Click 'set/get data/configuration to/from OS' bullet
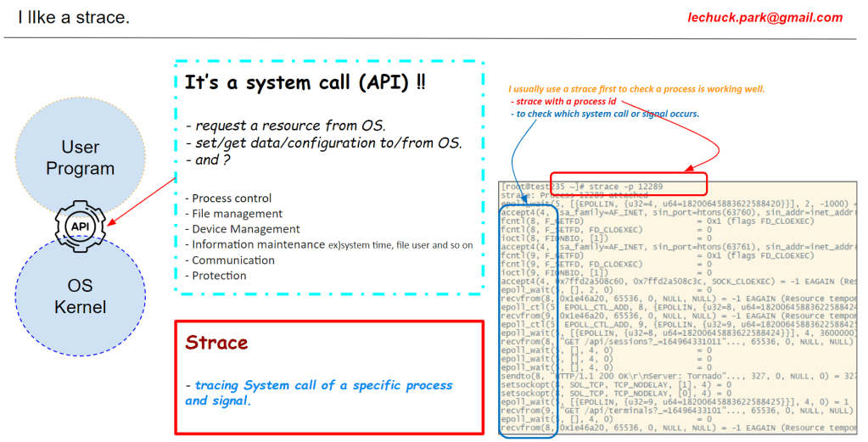The height and width of the screenshot is (442, 868). point(323,143)
